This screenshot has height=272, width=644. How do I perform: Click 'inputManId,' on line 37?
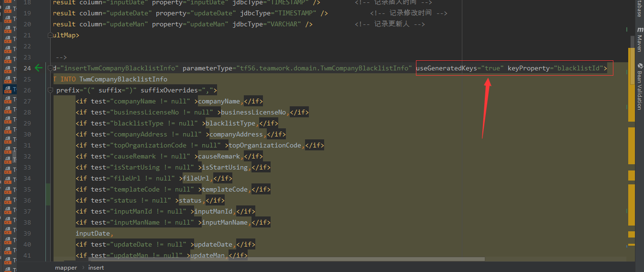[215, 211]
